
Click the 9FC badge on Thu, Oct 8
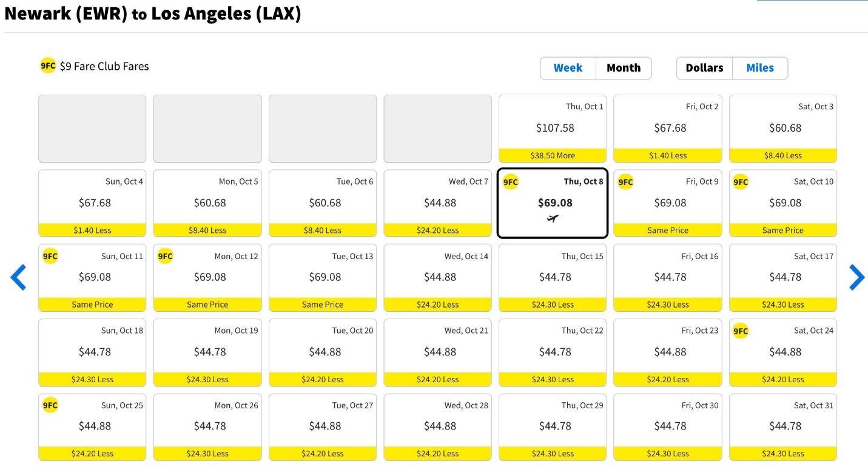[511, 182]
